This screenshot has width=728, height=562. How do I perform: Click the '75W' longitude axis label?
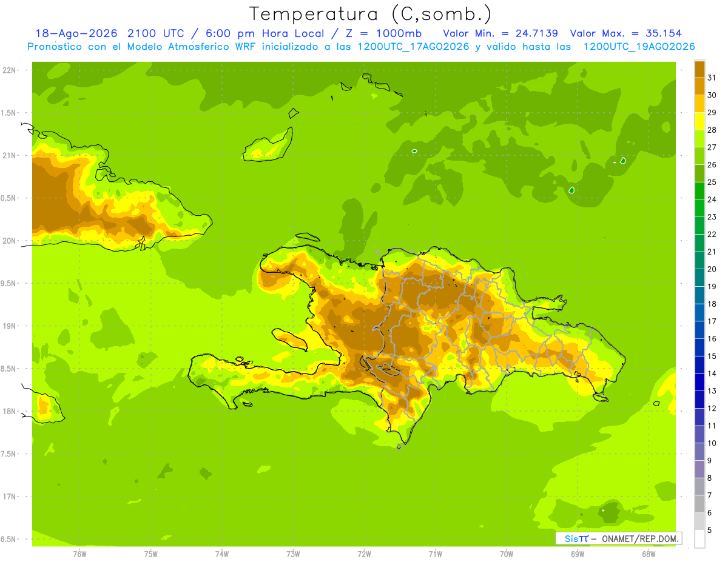(x=151, y=554)
